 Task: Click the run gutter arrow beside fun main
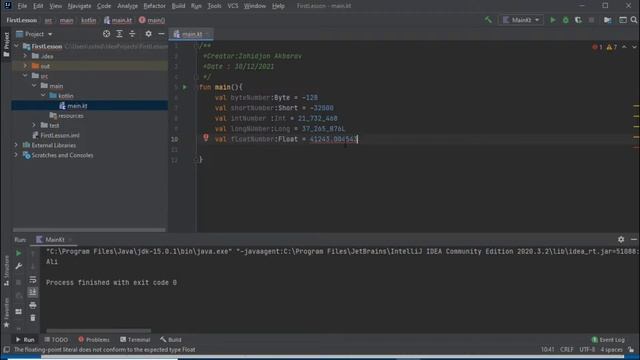(x=185, y=87)
